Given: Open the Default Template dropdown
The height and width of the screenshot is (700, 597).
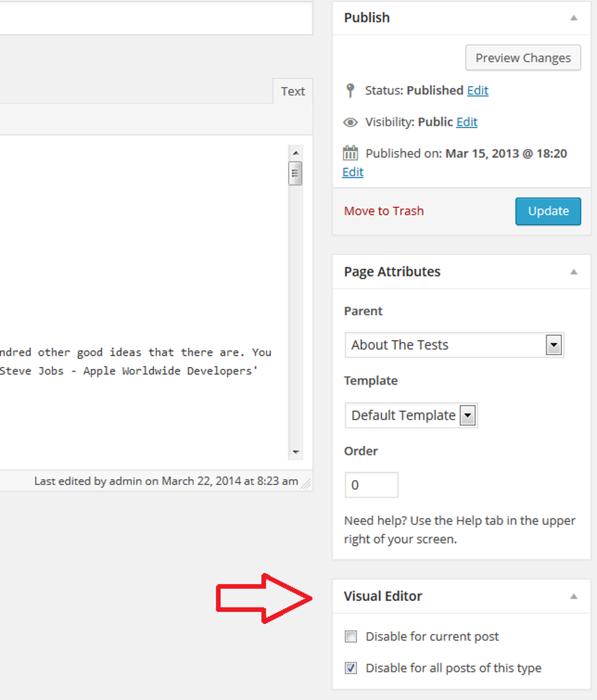Looking at the screenshot, I should (411, 415).
